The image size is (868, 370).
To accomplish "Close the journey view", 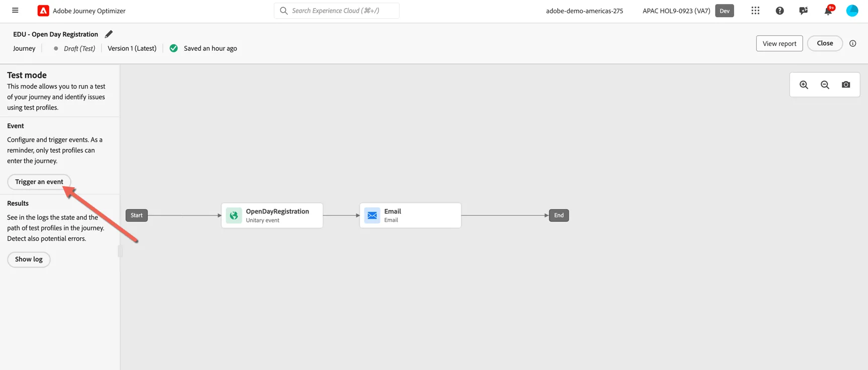I will pyautogui.click(x=825, y=43).
